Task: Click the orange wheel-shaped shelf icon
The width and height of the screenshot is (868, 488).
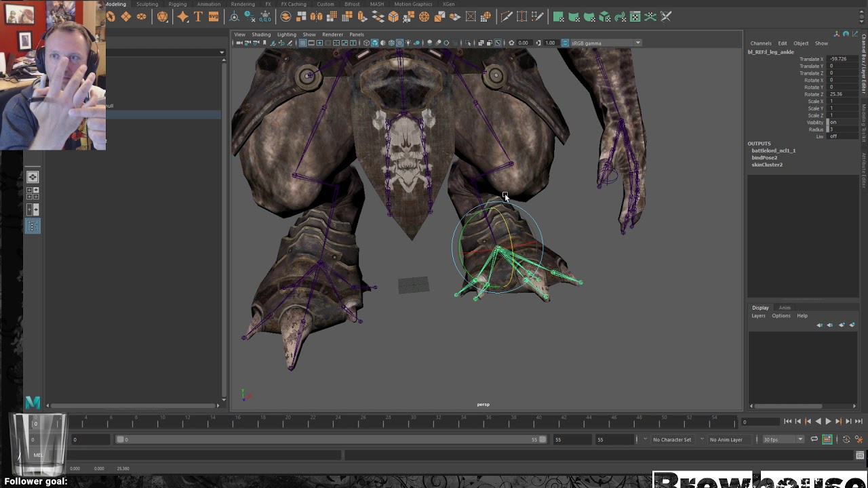Action: coord(425,16)
